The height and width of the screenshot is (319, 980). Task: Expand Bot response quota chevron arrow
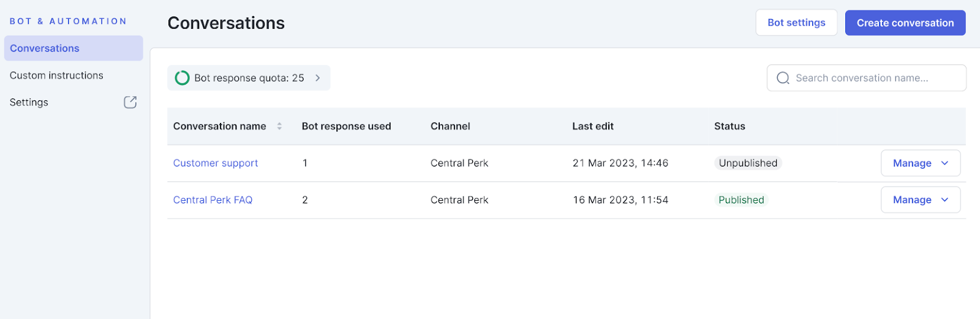pyautogui.click(x=318, y=78)
